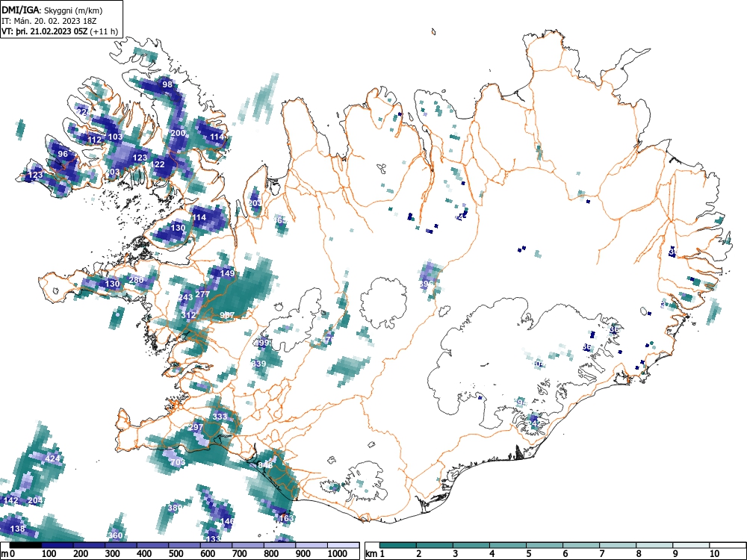Click the white 9–10 km legend swatch
This screenshot has height=560, width=747.
click(691, 544)
